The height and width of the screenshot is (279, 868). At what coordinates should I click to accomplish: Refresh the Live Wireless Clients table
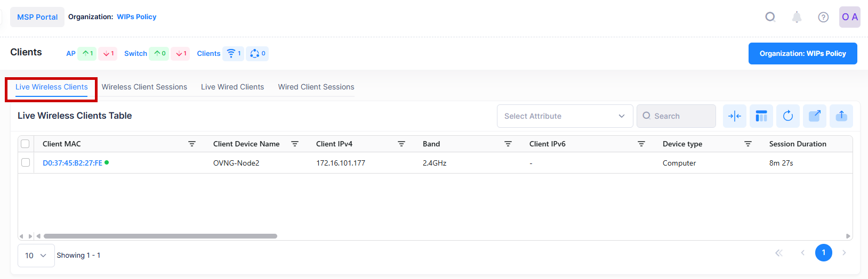[788, 116]
